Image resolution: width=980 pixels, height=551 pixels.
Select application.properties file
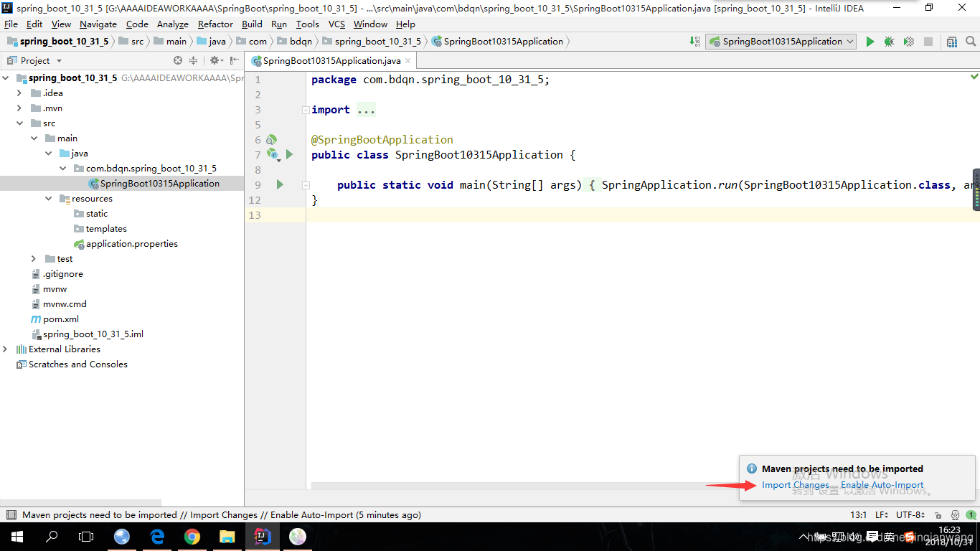(132, 244)
